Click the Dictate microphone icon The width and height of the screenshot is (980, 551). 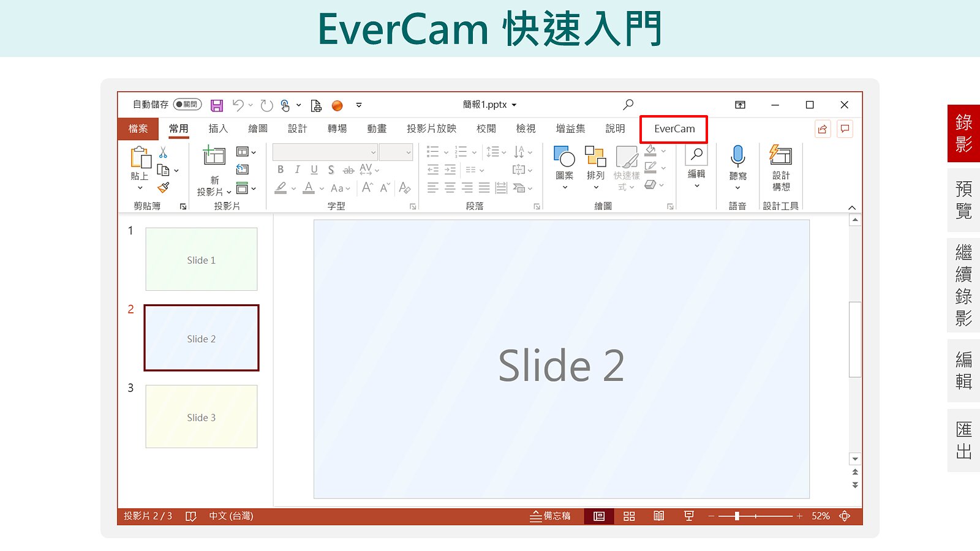737,157
